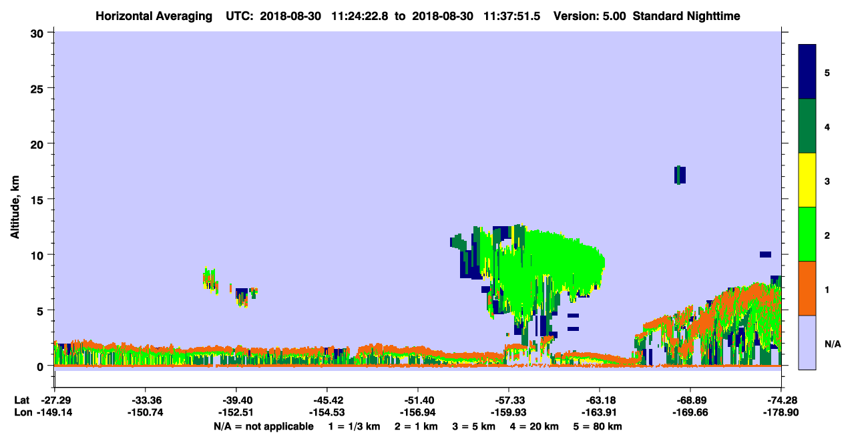This screenshot has width=868, height=445.
Task: Click the colorbar label '2'
Action: pos(827,235)
